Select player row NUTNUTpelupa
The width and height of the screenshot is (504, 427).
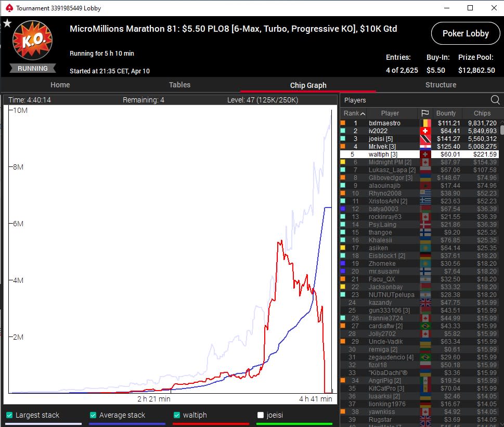click(x=419, y=294)
